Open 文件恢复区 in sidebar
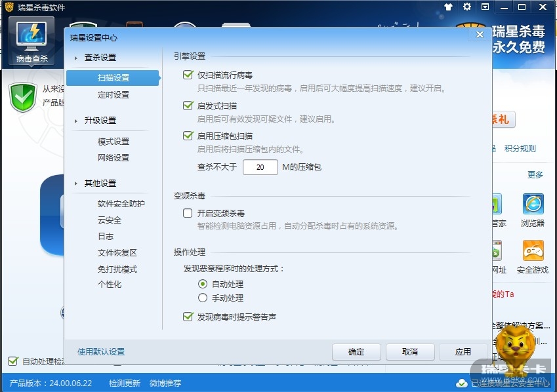The height and width of the screenshot is (392, 557). [117, 252]
